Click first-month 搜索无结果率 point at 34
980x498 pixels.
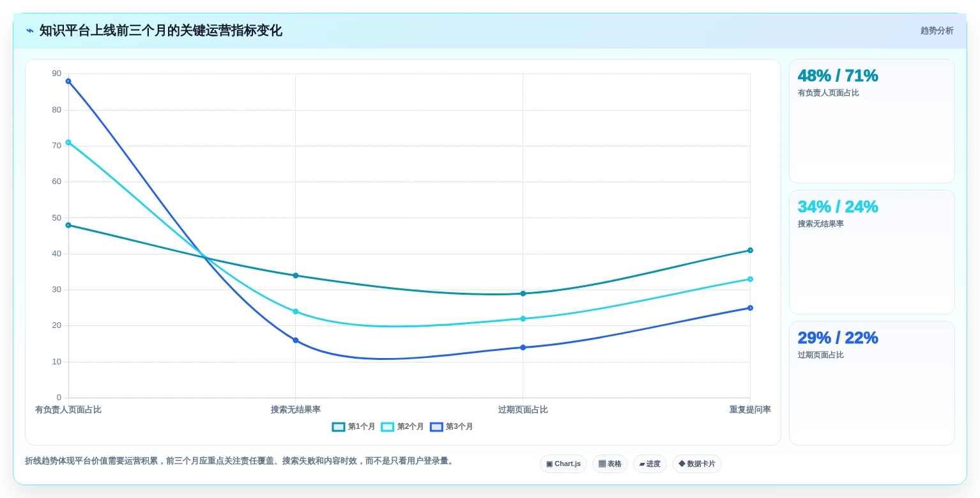coord(295,276)
